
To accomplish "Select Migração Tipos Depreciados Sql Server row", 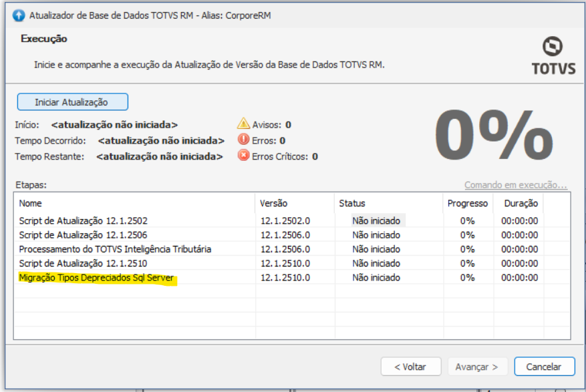I will pyautogui.click(x=292, y=277).
